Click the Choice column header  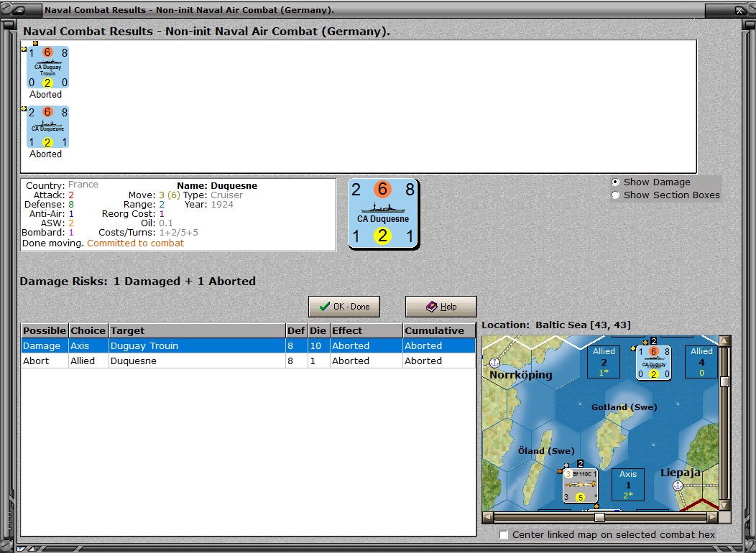tap(88, 330)
